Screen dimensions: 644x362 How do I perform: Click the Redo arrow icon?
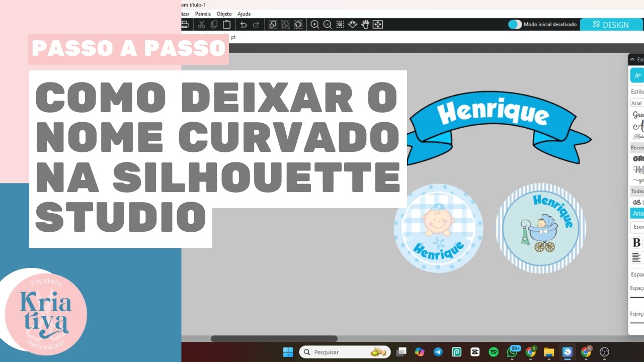click(256, 24)
